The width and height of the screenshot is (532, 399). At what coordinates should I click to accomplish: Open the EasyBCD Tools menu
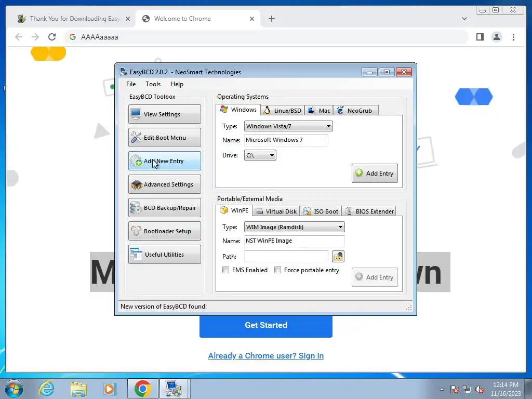(153, 84)
